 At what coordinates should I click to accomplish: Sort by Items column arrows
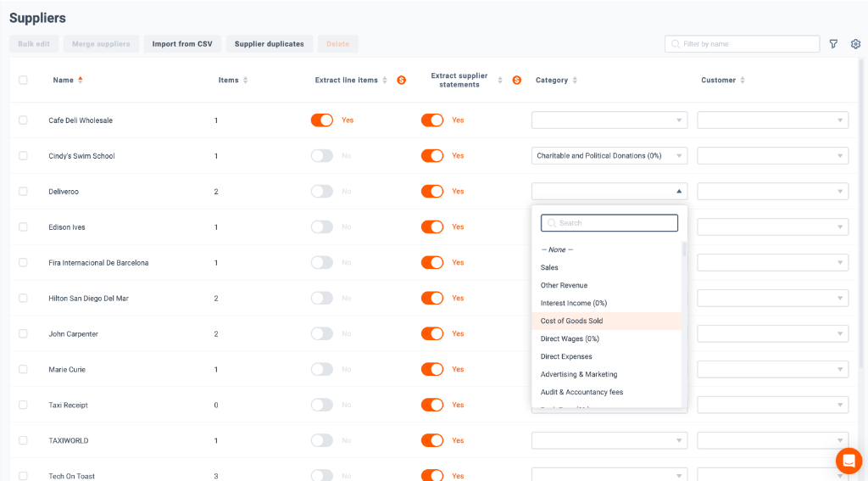pyautogui.click(x=245, y=81)
